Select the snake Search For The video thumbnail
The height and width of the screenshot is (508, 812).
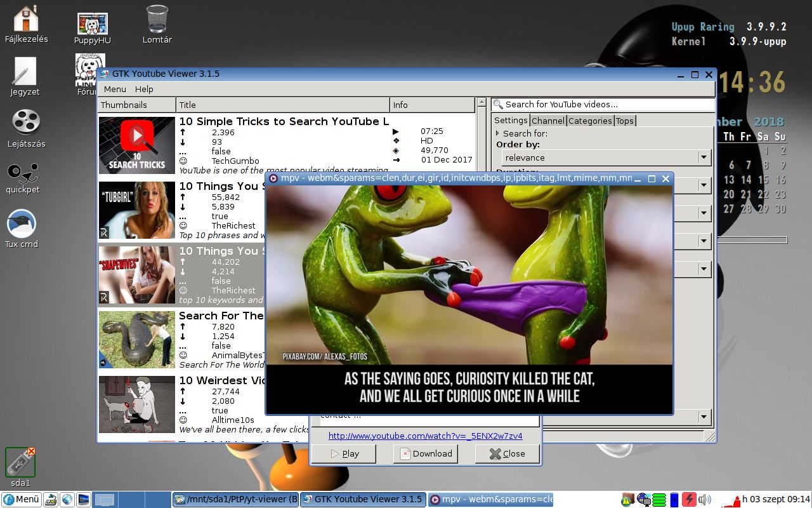pos(136,340)
